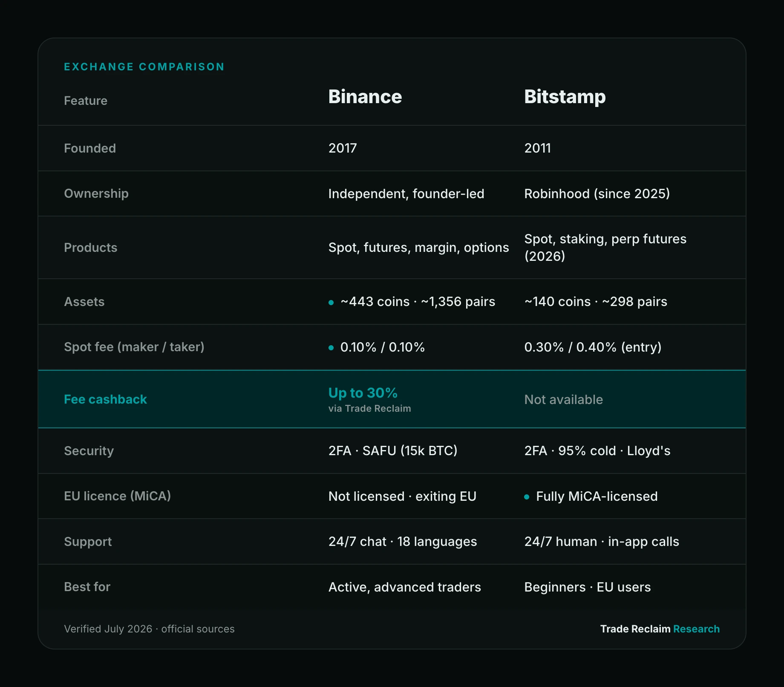Viewport: 784px width, 687px height.
Task: Select the Founded row label
Action: 90,148
